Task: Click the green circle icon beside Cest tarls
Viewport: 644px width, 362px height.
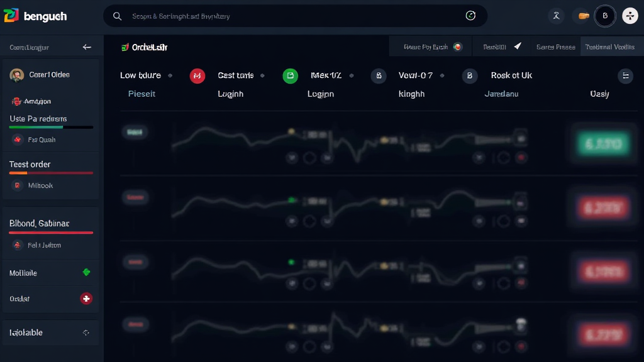Action: 290,76
